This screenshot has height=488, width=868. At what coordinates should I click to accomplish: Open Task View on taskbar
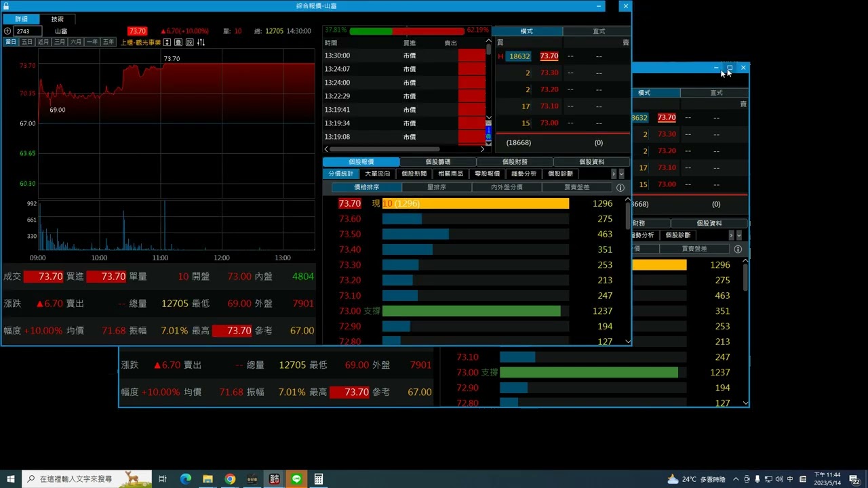point(163,479)
